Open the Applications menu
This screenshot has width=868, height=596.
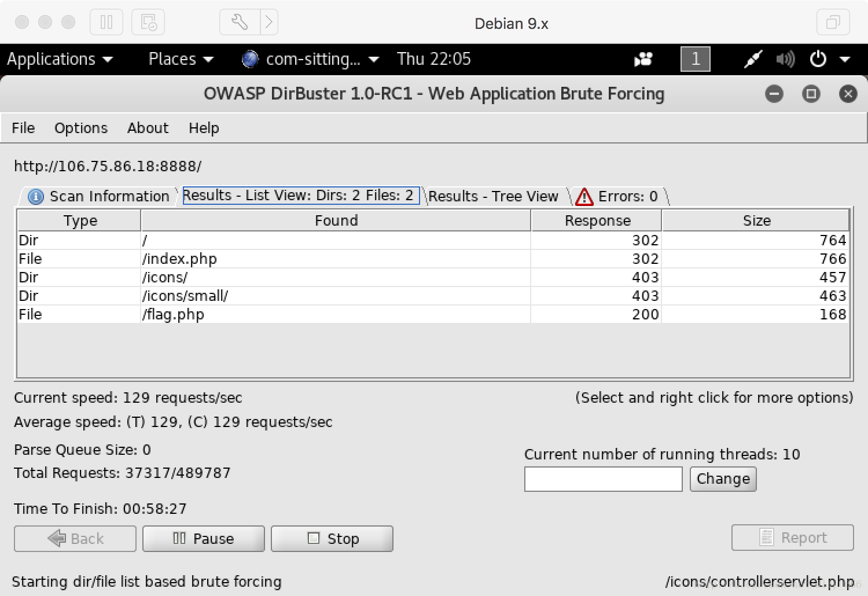[60, 59]
